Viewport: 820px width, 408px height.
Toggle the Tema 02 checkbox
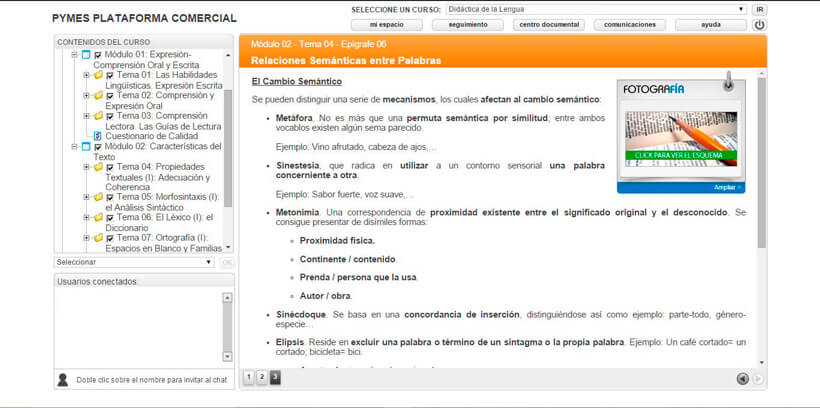(110, 96)
